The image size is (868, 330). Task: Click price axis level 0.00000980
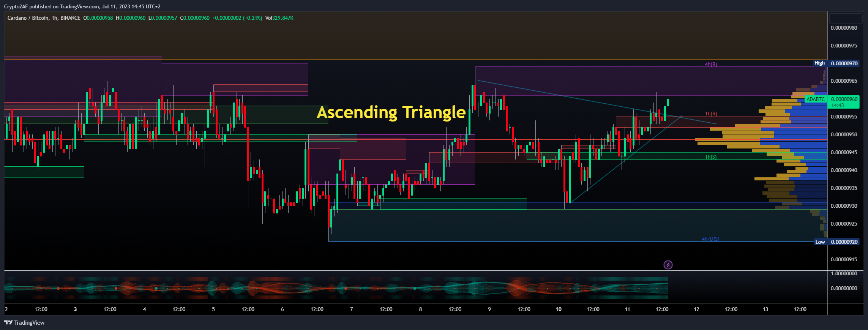(844, 28)
